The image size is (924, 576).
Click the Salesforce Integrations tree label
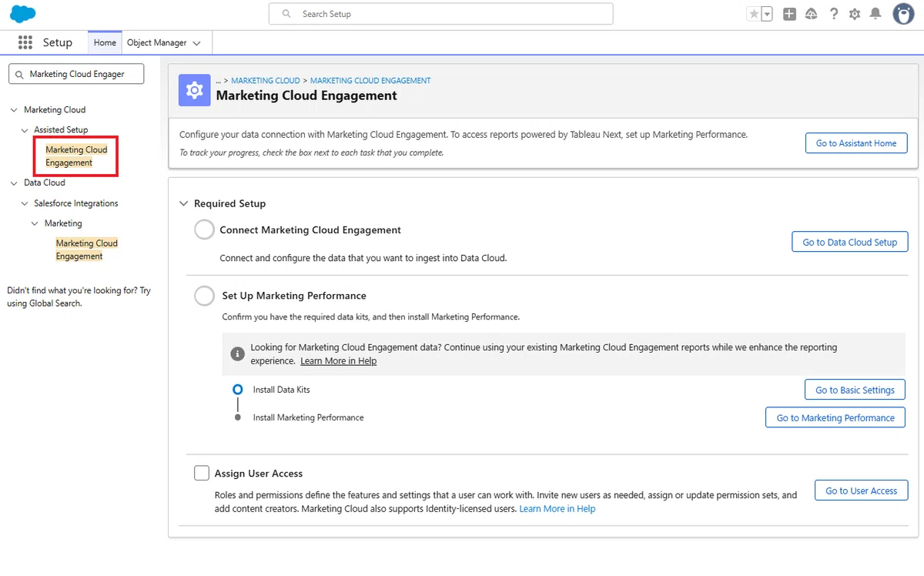(x=76, y=203)
